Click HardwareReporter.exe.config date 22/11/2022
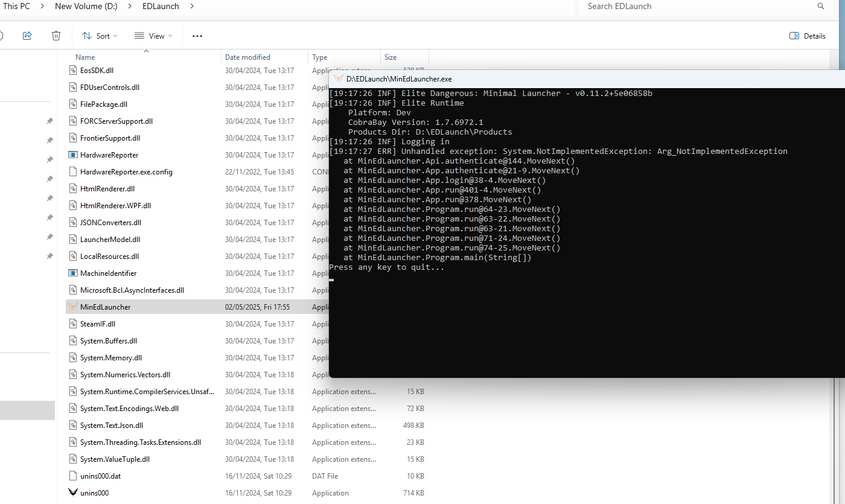The image size is (845, 504). 260,172
